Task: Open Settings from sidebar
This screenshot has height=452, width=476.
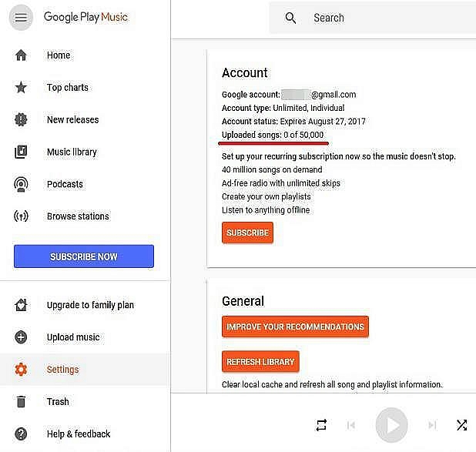Action: click(x=63, y=370)
